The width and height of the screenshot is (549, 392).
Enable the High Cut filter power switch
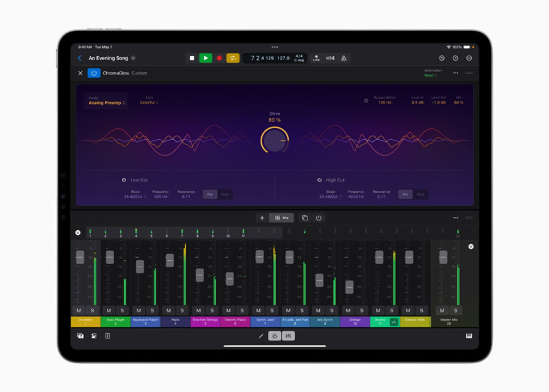(319, 180)
